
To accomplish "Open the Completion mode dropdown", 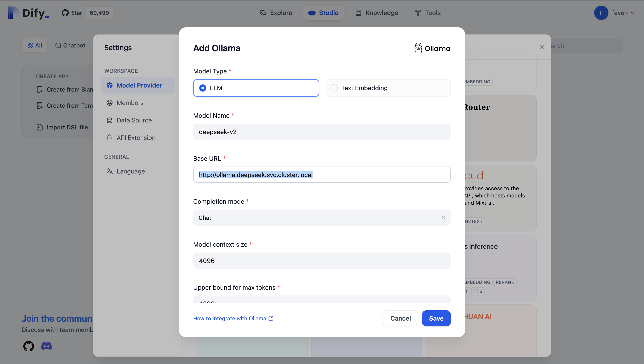I will coord(322,218).
